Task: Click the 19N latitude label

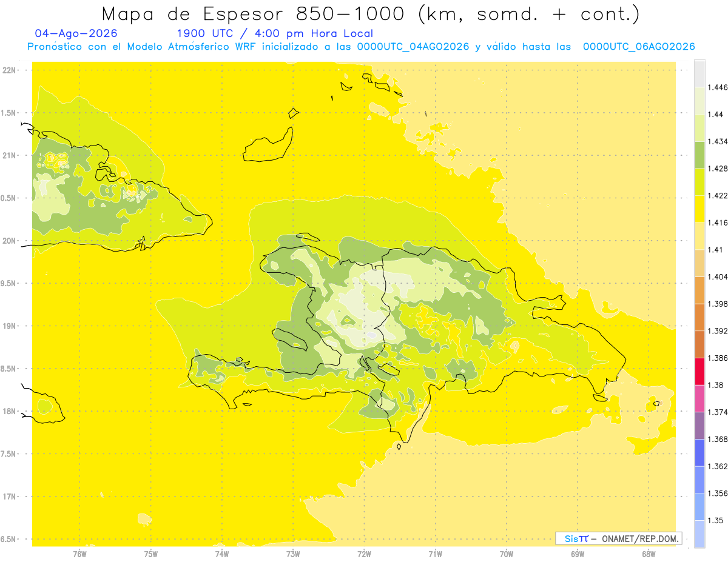Action: tap(9, 326)
